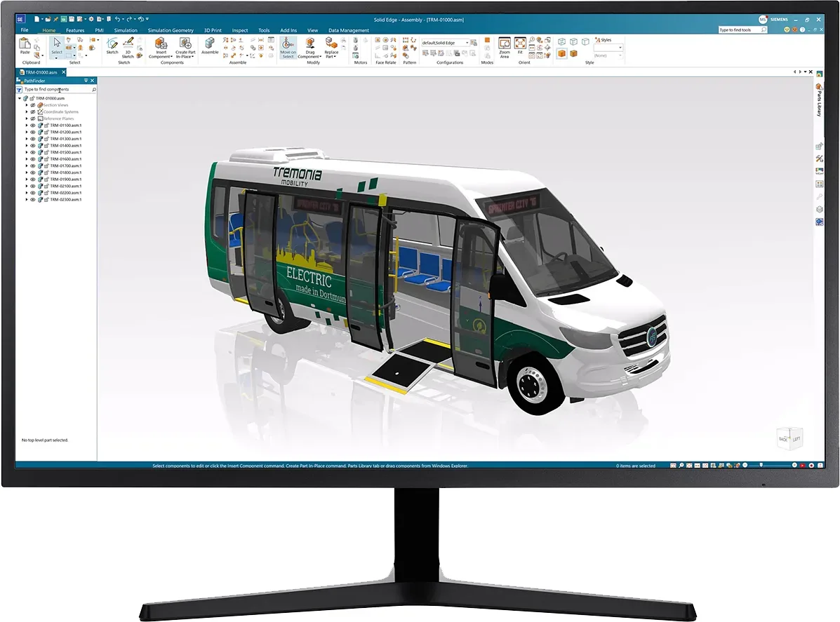Click the Replace Part icon
840x622 pixels.
coord(331,43)
